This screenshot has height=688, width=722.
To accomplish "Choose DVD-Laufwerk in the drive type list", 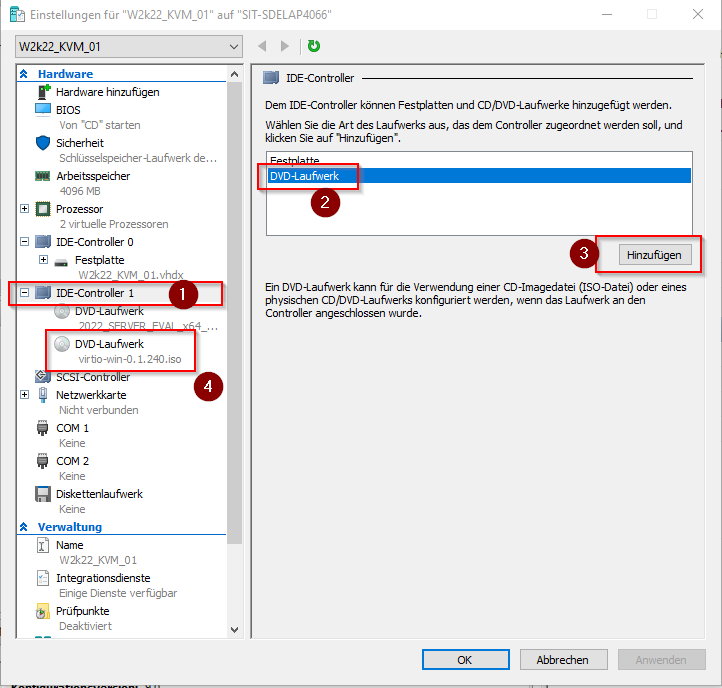I will pyautogui.click(x=304, y=176).
